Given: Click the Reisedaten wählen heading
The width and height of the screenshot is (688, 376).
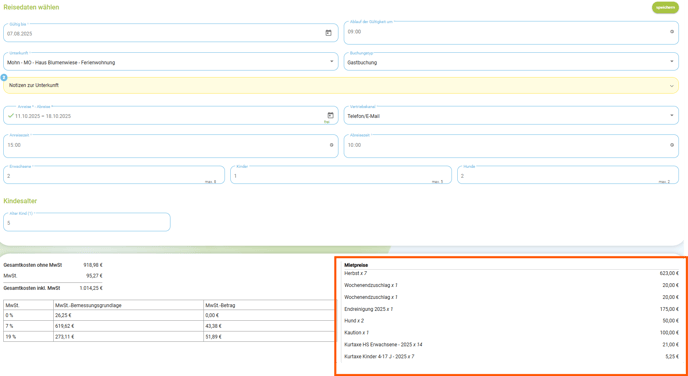Looking at the screenshot, I should (31, 7).
